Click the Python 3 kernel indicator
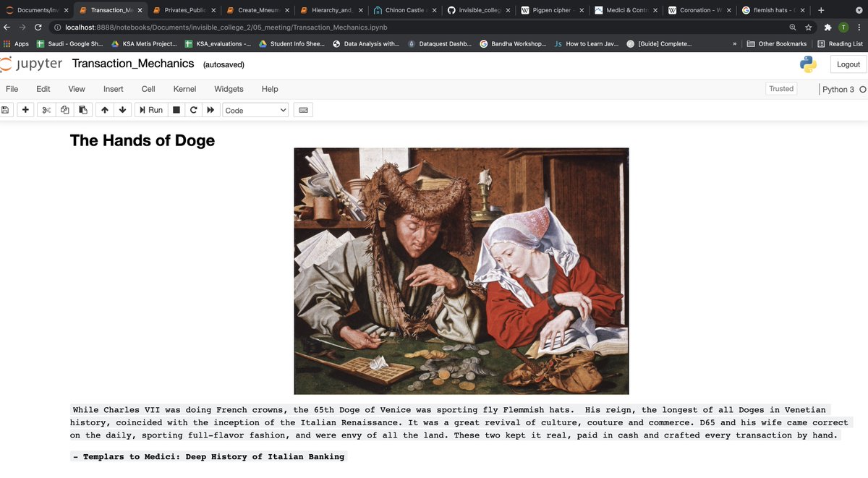This screenshot has width=868, height=478. [838, 90]
